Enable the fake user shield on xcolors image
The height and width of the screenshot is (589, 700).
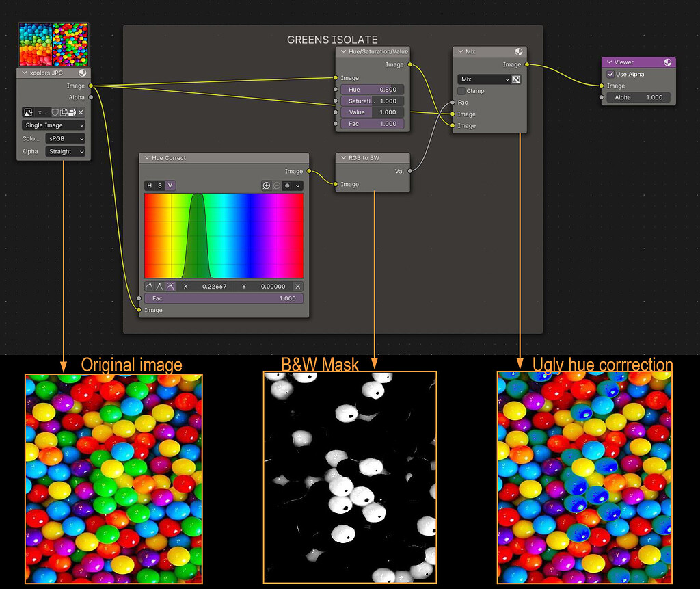point(55,112)
